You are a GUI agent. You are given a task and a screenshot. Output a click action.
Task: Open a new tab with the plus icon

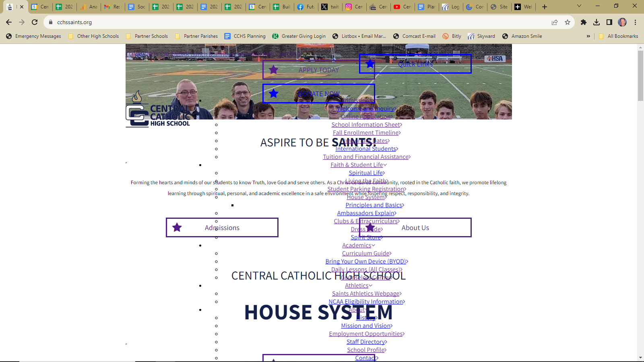click(544, 7)
